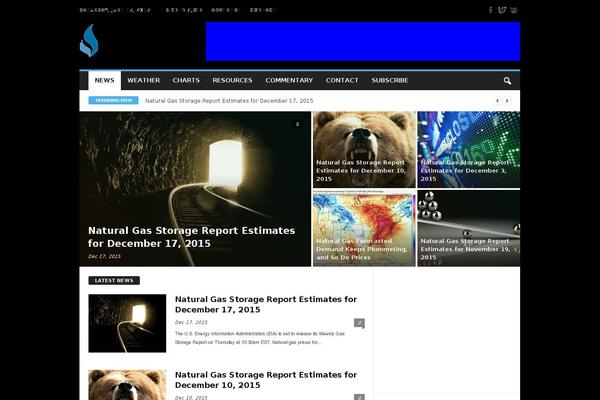Screen dimensions: 600x400
Task: Click the blue banner advertisement
Action: pos(363,41)
